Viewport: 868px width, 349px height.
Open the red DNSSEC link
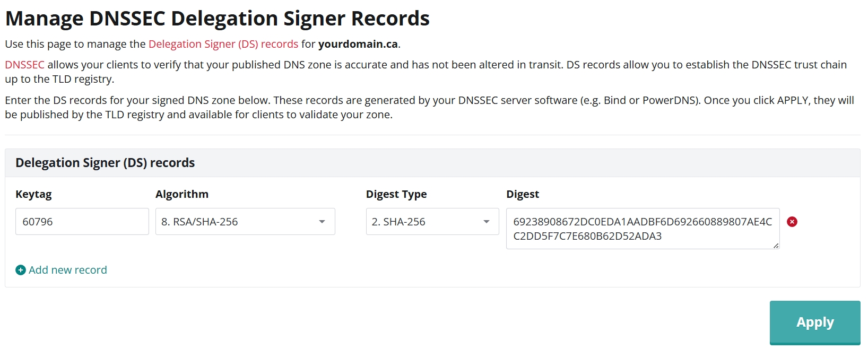click(25, 65)
